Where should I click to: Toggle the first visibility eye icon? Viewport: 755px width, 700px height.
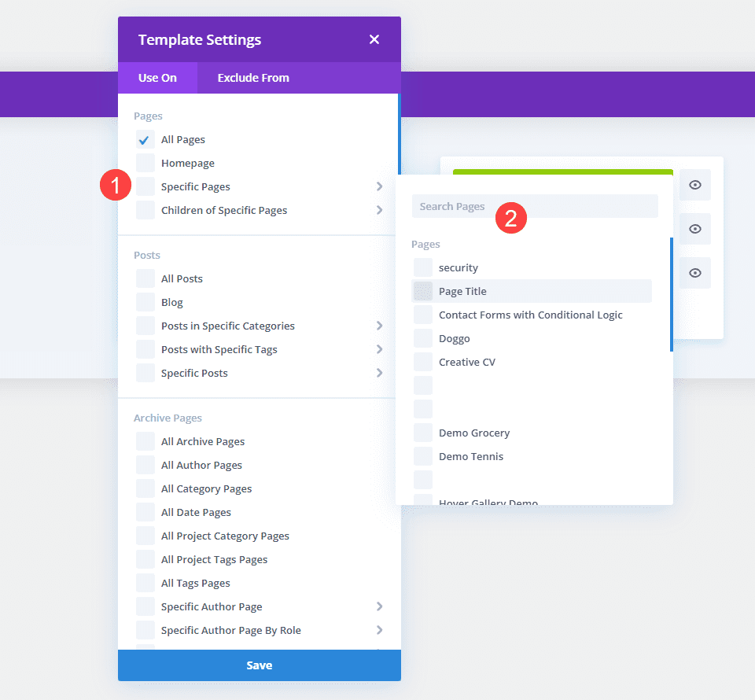click(694, 184)
